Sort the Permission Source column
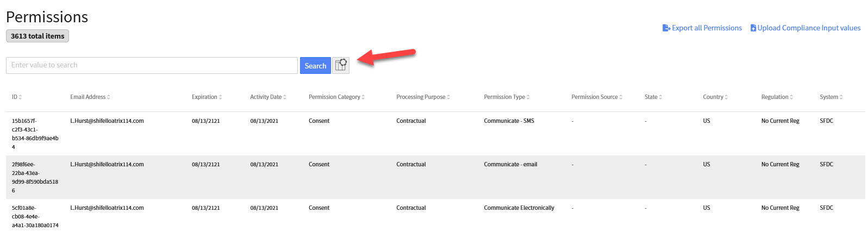The height and width of the screenshot is (231, 868). [597, 97]
